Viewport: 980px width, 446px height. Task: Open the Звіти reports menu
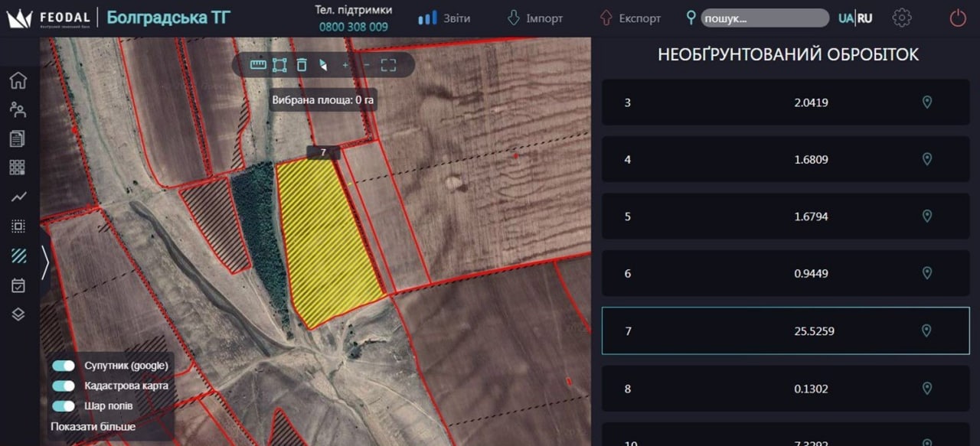tap(445, 18)
